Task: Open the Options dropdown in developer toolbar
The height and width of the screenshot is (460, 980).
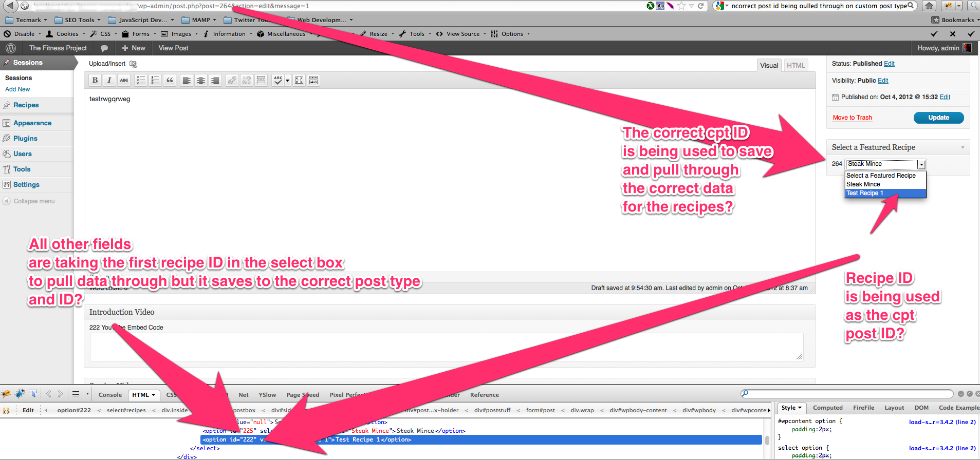Action: 510,34
